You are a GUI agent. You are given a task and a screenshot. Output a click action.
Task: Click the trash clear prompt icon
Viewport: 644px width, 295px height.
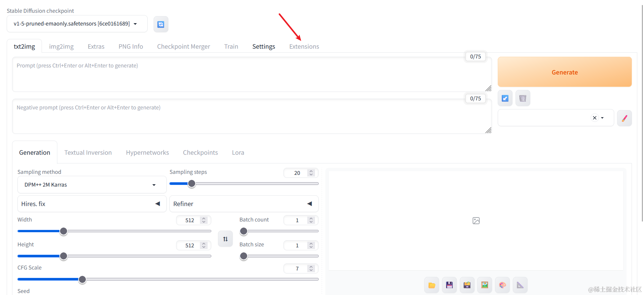point(523,98)
